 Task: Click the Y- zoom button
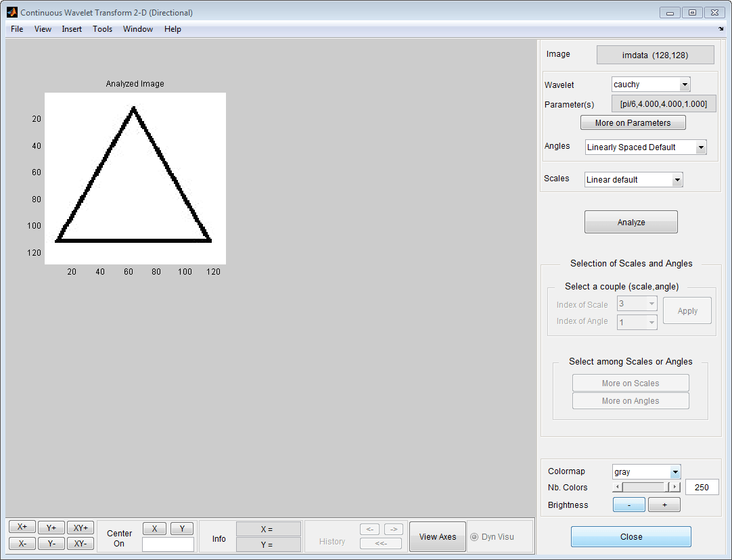click(x=51, y=544)
